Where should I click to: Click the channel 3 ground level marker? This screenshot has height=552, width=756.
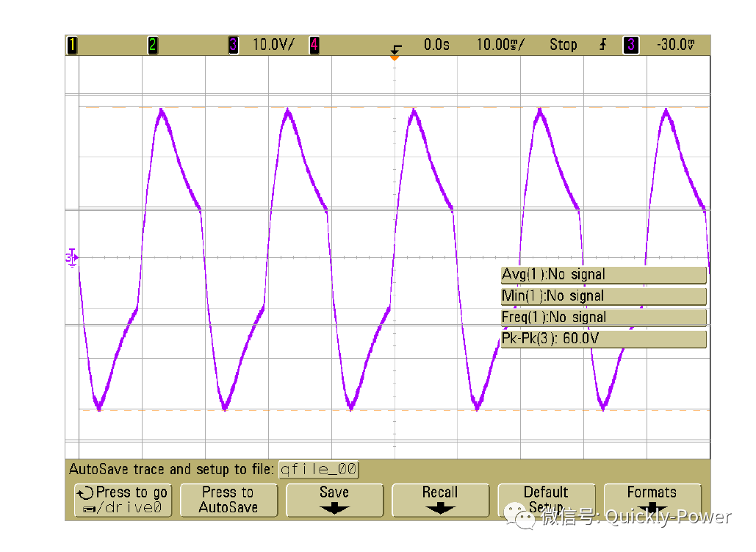pyautogui.click(x=72, y=258)
